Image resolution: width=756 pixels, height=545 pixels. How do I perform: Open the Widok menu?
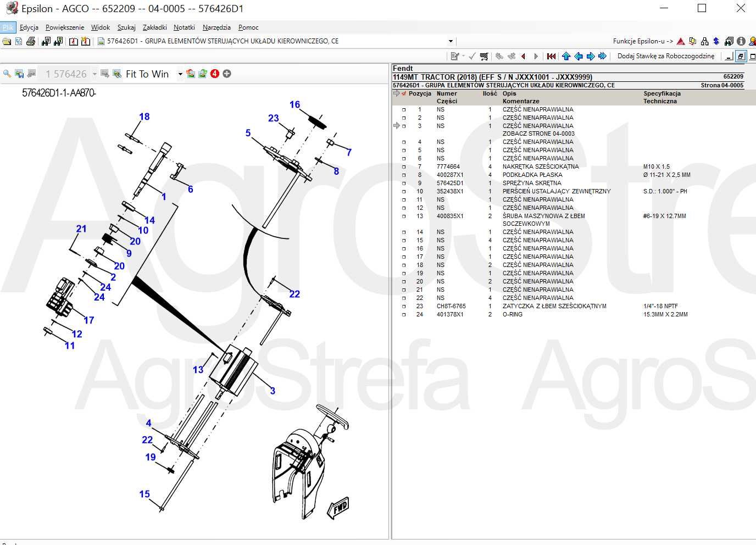pyautogui.click(x=101, y=27)
